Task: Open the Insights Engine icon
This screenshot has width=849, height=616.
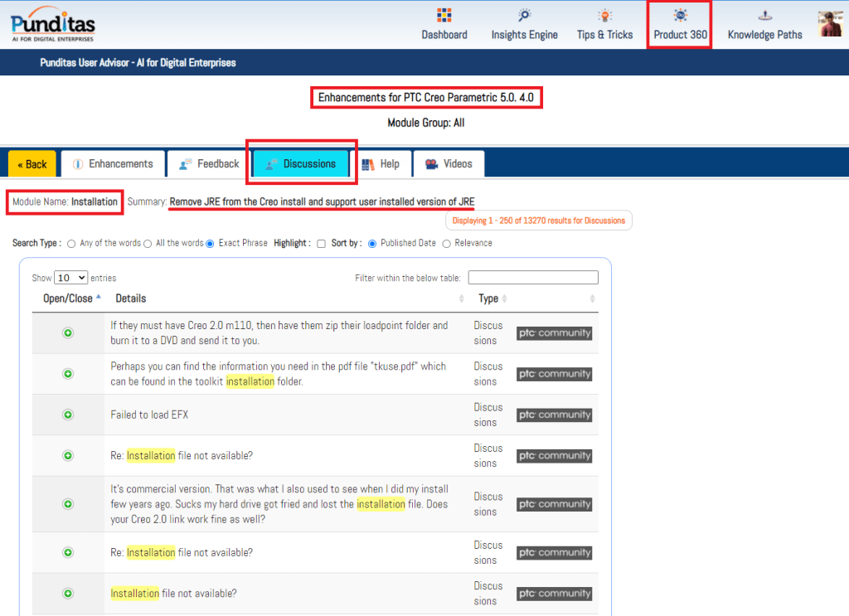Action: tap(524, 16)
